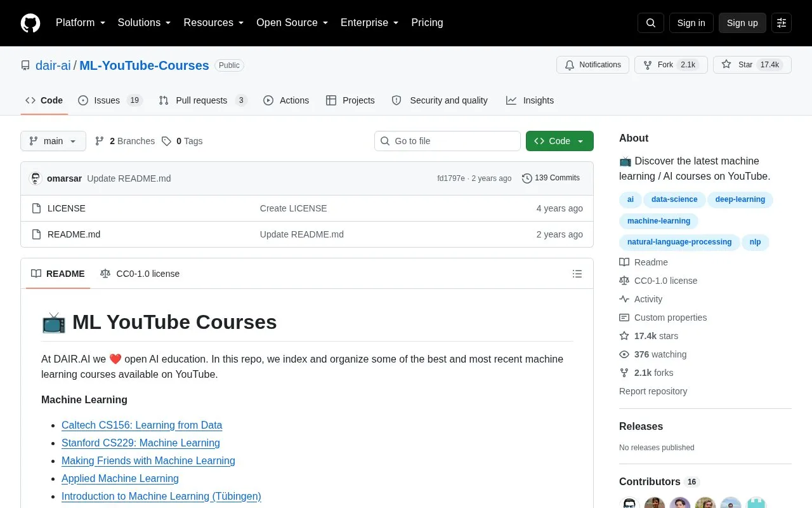Click Report repository
Viewport: 812px width, 508px height.
click(653, 391)
